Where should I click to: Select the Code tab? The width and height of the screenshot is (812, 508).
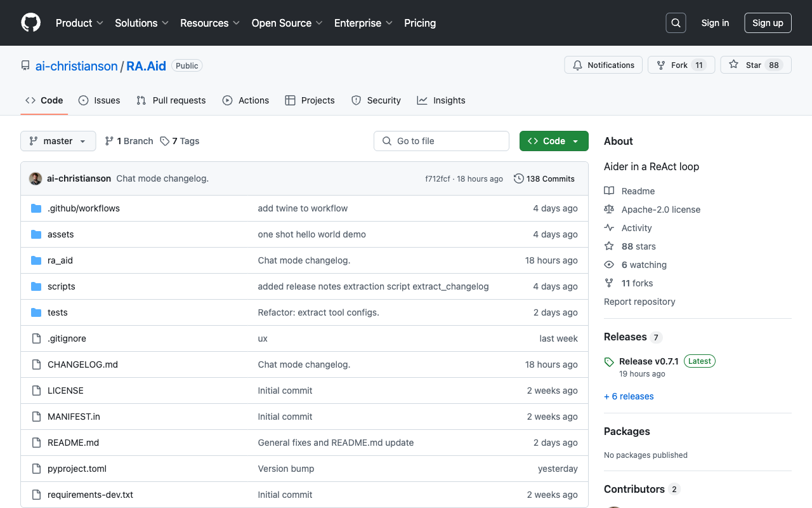coord(44,100)
